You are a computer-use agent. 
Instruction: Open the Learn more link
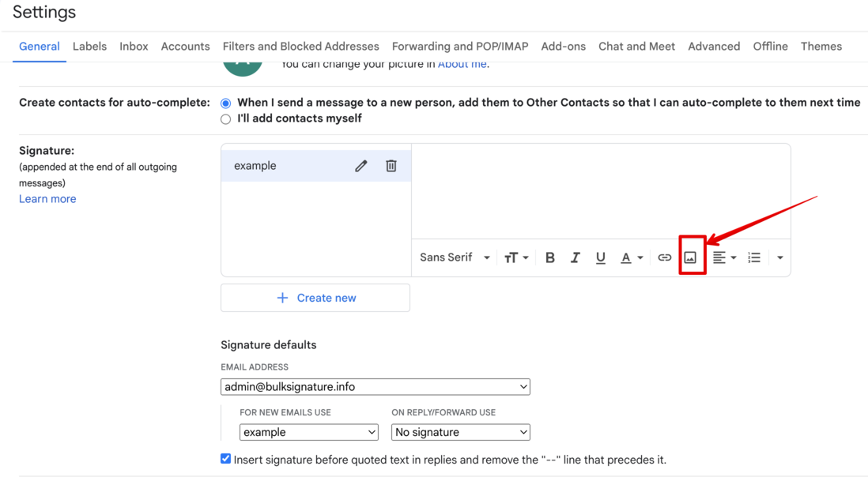[x=47, y=199]
